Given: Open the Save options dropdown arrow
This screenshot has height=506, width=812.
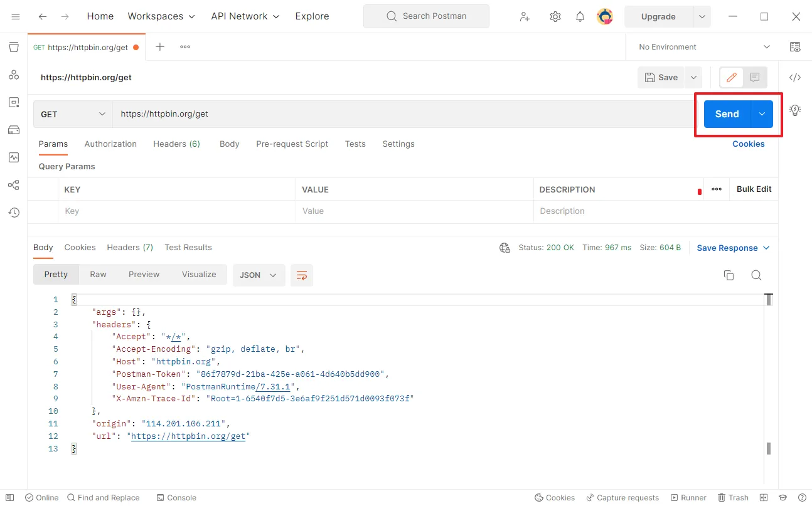Looking at the screenshot, I should click(693, 78).
